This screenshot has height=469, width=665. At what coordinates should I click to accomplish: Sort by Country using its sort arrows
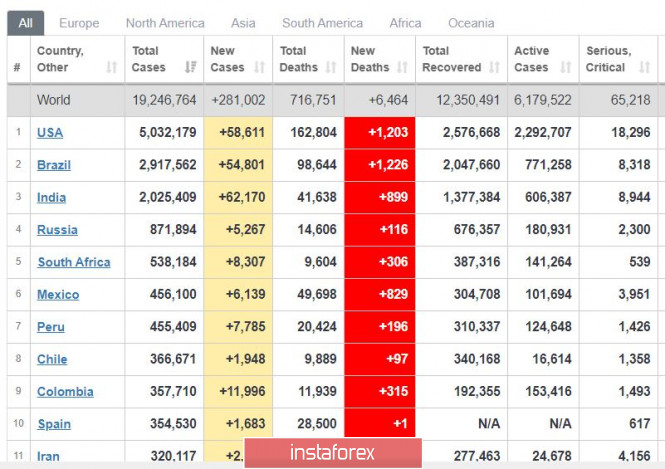point(111,68)
